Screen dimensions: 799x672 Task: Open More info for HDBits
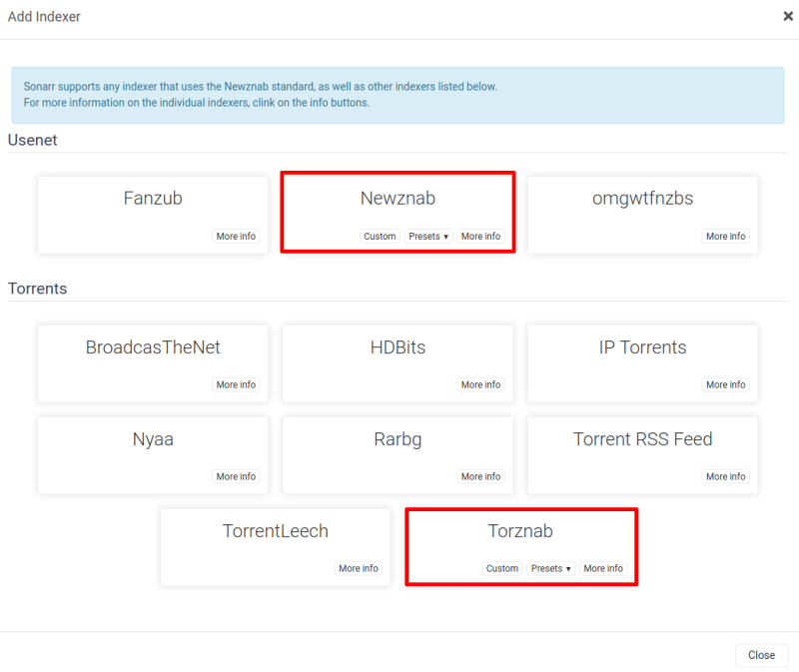pos(480,384)
